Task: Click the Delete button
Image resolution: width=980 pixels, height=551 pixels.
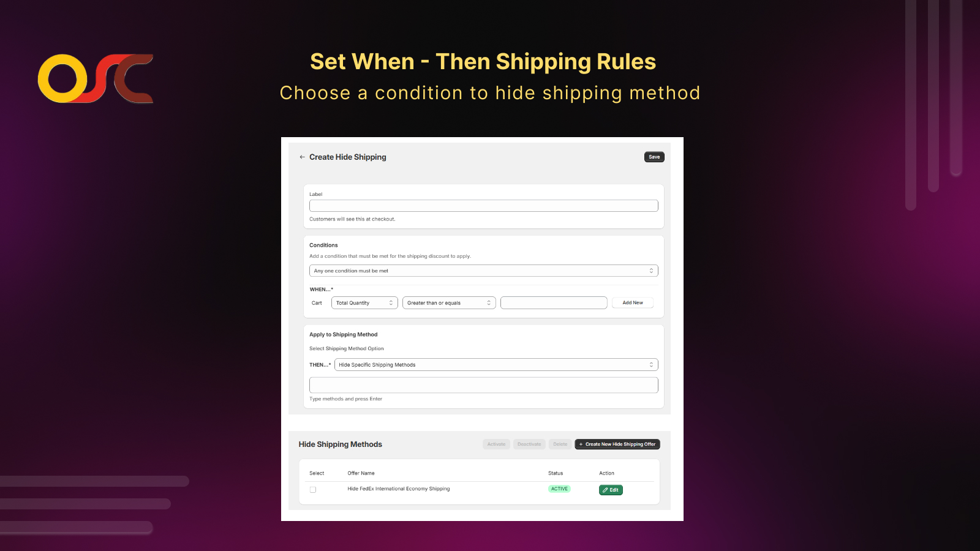Action: (559, 444)
